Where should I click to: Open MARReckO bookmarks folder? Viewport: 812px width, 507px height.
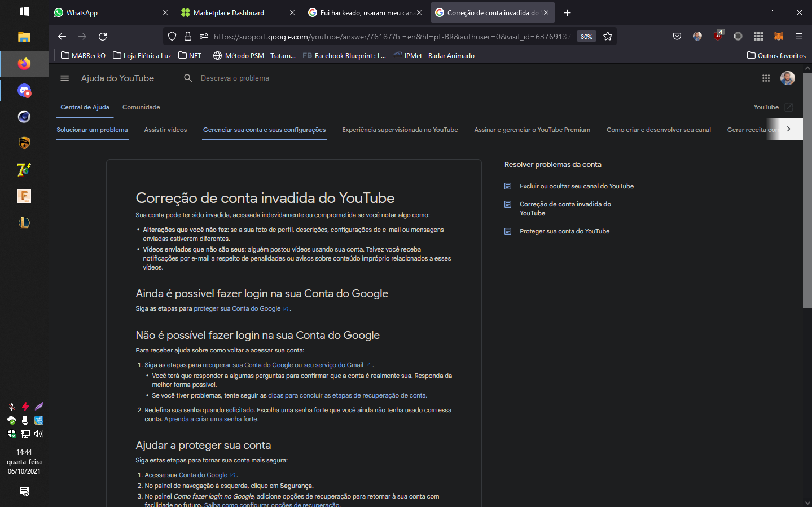click(x=83, y=56)
